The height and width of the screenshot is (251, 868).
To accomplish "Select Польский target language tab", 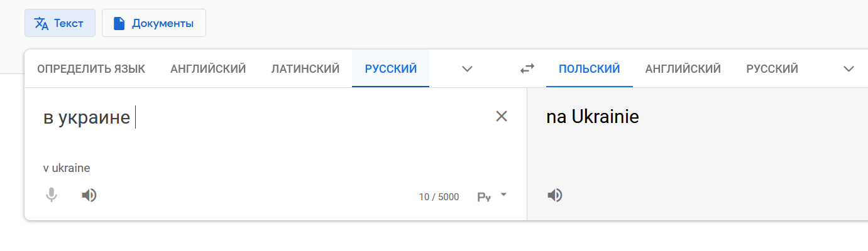I will coord(590,69).
